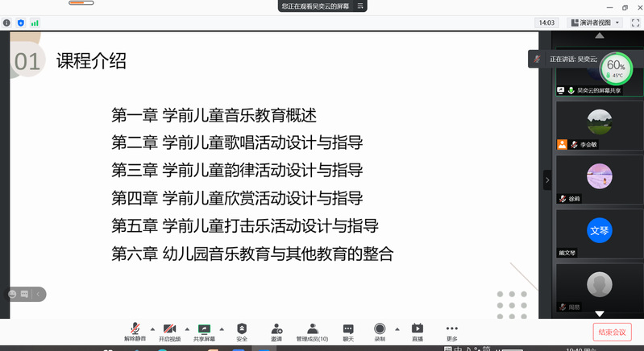644x351 pixels.
Task: Click the meeting info icon at top-left
Action: click(x=7, y=23)
